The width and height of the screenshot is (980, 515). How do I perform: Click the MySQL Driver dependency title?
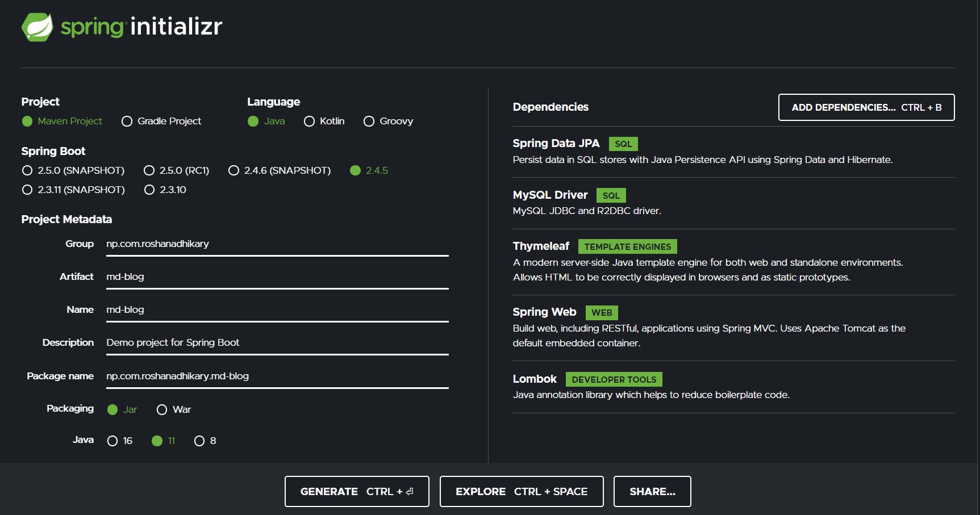coord(550,195)
